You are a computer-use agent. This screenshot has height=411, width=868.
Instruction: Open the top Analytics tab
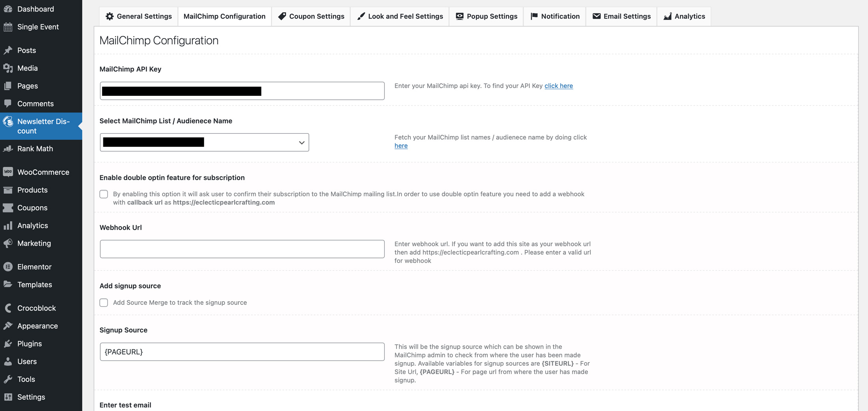point(684,16)
